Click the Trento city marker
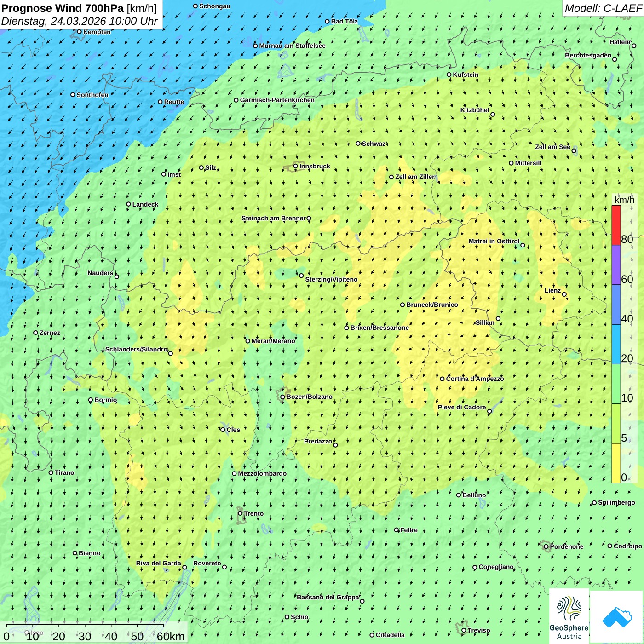 240,513
